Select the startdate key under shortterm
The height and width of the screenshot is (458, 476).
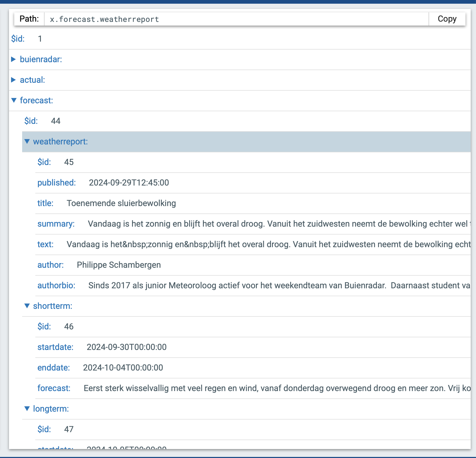point(55,347)
